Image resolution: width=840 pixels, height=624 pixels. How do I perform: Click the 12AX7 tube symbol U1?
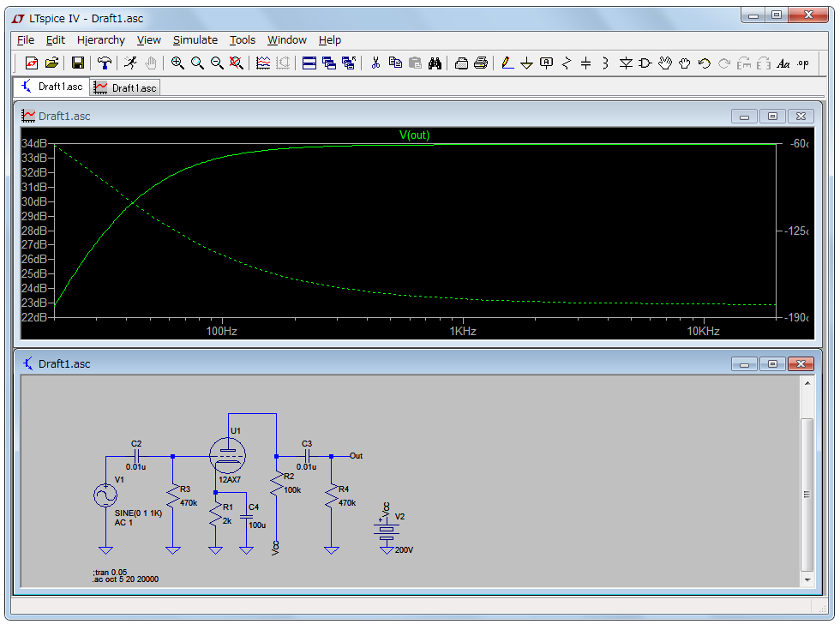228,454
